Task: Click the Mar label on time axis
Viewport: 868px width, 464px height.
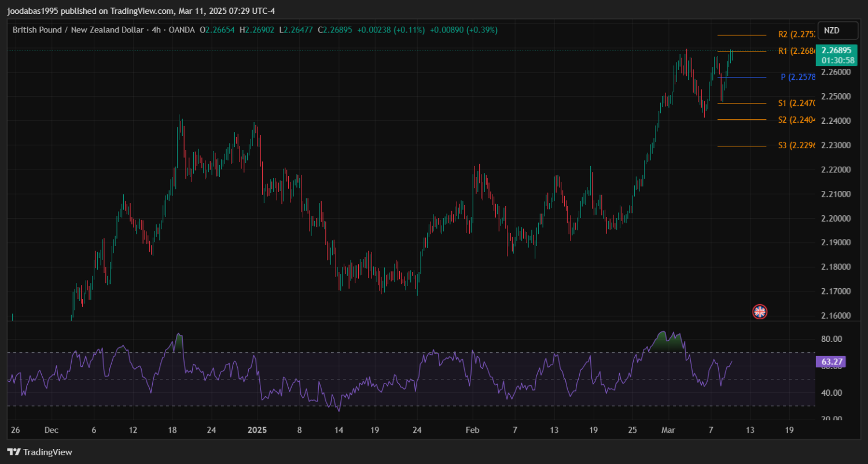Action: pos(668,430)
